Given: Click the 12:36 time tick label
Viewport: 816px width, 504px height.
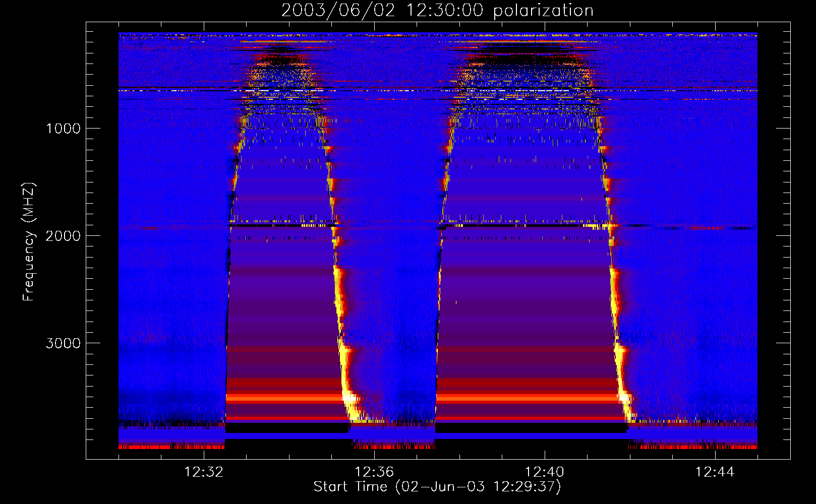Looking at the screenshot, I should tap(374, 472).
